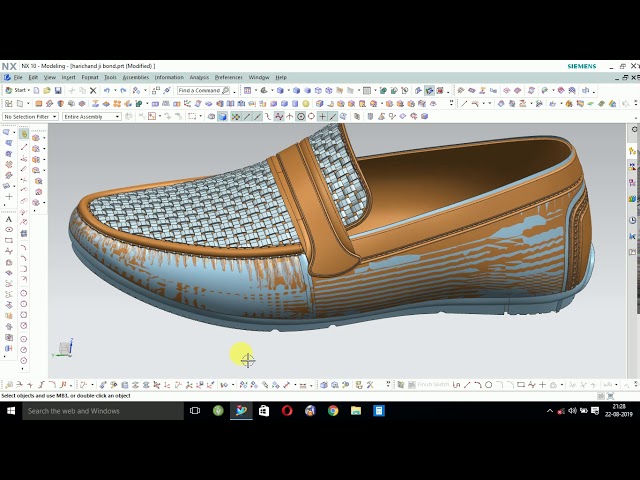Open the Analysis menu
Viewport: 640px width, 480px height.
[199, 78]
